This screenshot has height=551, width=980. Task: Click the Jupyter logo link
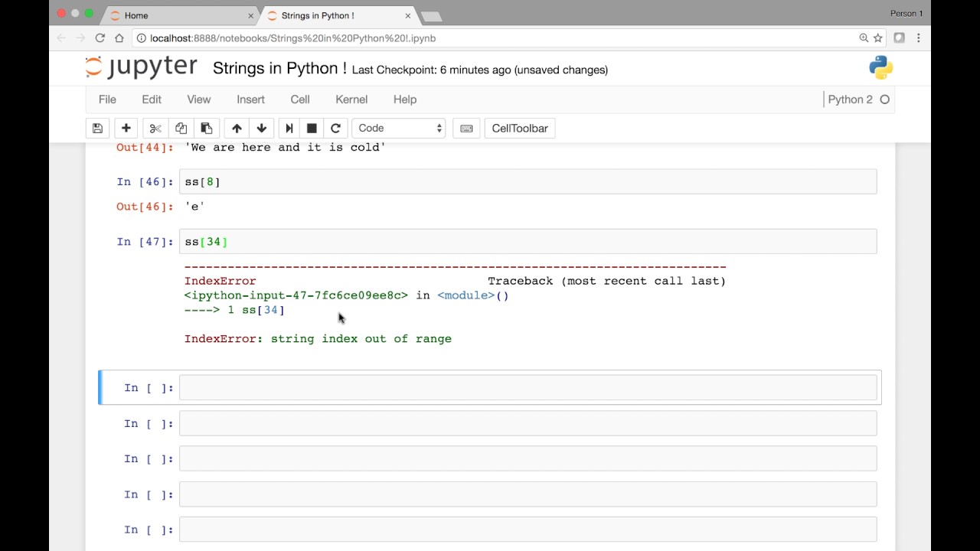pos(142,67)
